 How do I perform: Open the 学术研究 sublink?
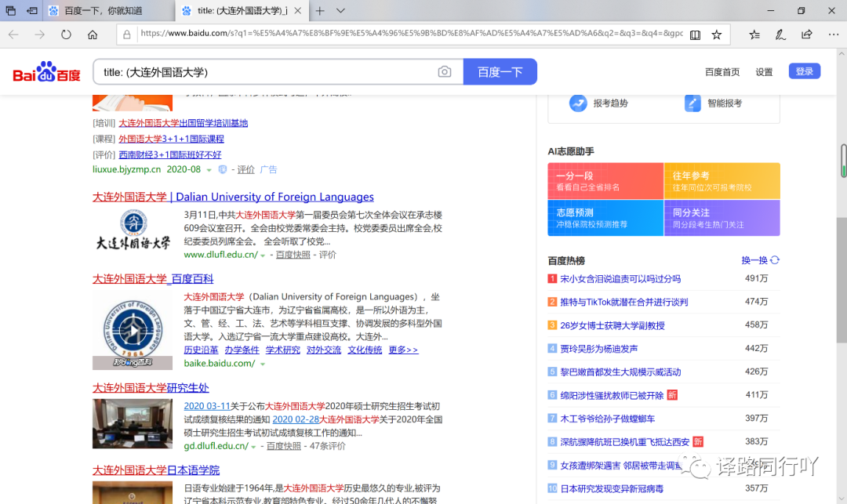tap(282, 350)
